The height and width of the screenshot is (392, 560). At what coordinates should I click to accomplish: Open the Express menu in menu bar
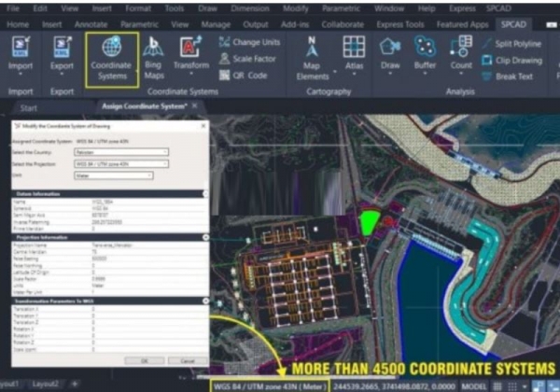pyautogui.click(x=462, y=8)
